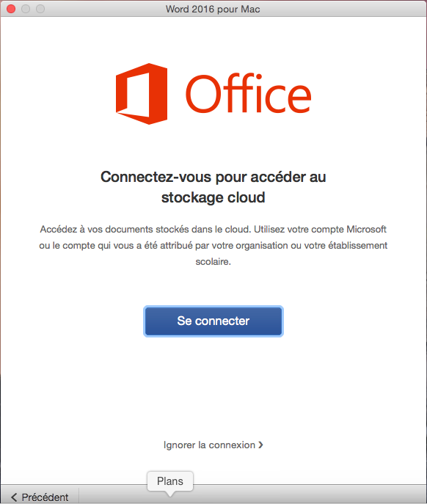Click the word scolaire in the description
This screenshot has width=427, height=504.
[x=213, y=261]
